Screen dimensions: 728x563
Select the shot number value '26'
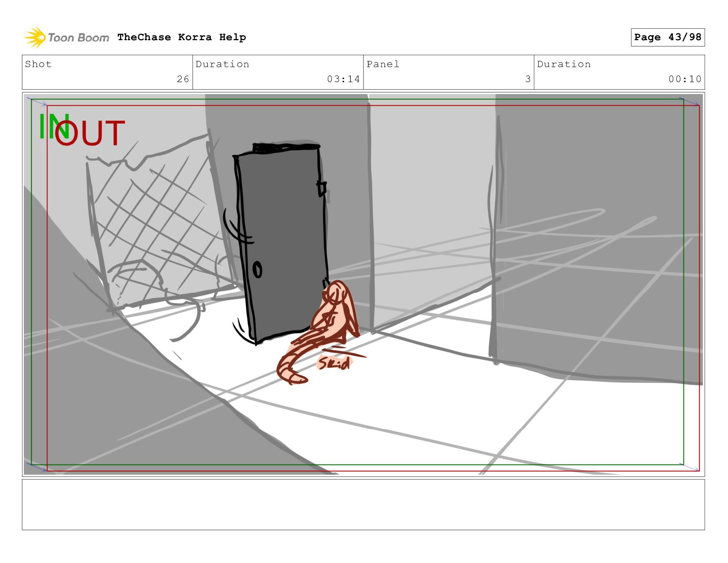coord(183,79)
